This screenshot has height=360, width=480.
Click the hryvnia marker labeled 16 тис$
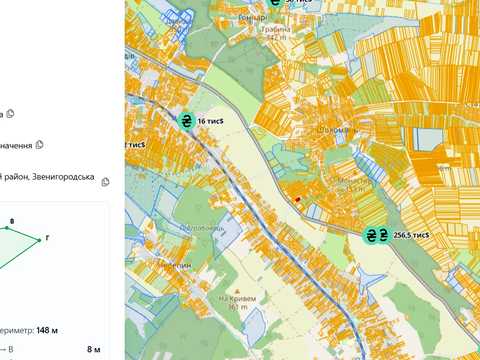click(x=186, y=121)
